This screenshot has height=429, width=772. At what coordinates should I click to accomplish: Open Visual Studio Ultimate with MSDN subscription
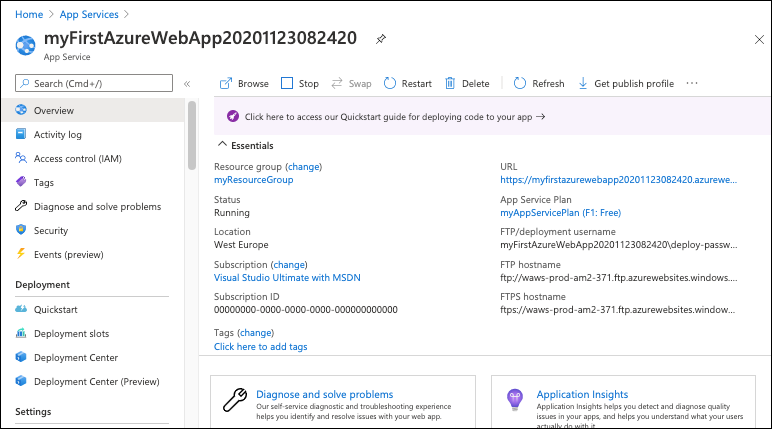tap(287, 277)
